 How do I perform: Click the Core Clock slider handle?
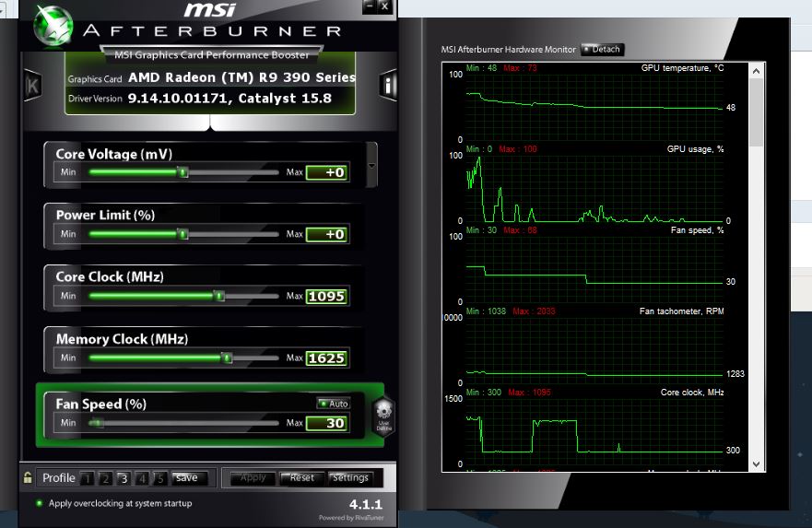click(x=219, y=296)
